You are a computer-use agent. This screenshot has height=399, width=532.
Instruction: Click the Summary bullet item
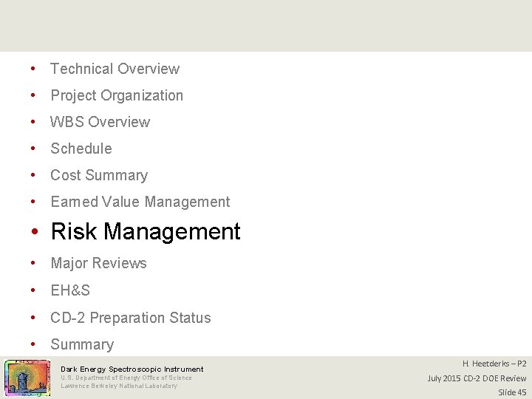coord(82,345)
